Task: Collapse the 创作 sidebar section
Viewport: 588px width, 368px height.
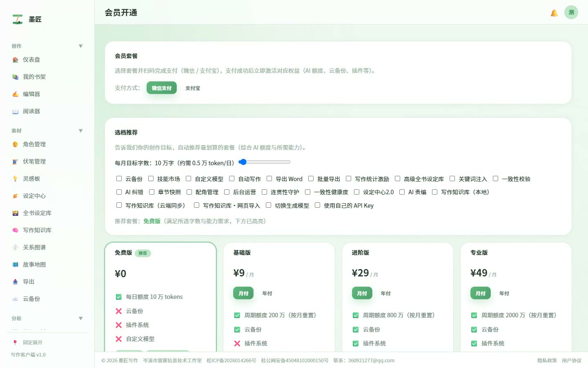Action: [80, 46]
